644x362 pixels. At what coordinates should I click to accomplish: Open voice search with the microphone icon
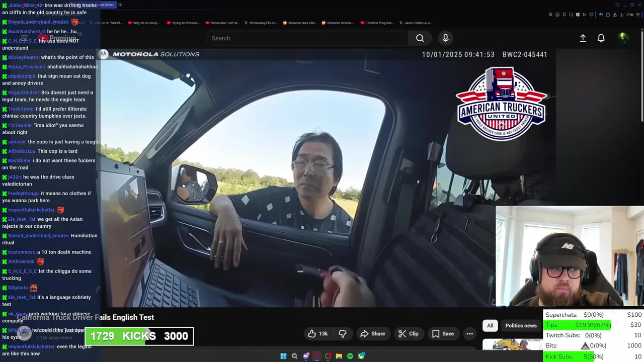tap(445, 38)
